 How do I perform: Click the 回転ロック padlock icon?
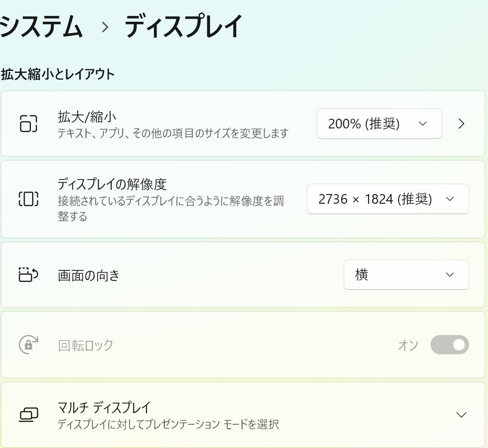[x=28, y=345]
